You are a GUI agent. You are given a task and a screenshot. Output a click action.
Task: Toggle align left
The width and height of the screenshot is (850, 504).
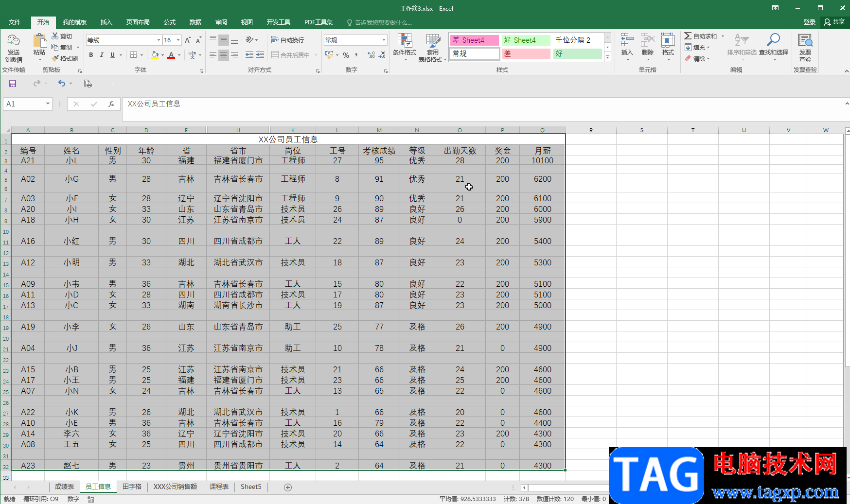click(213, 55)
